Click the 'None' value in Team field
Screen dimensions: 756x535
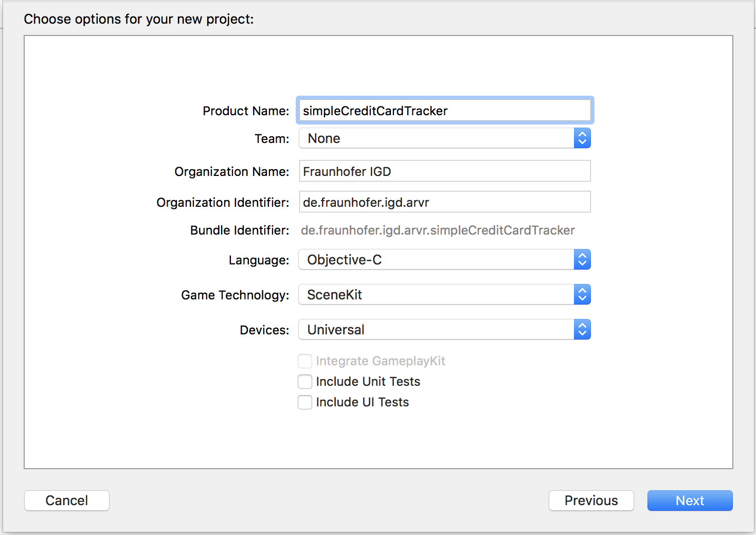point(324,138)
